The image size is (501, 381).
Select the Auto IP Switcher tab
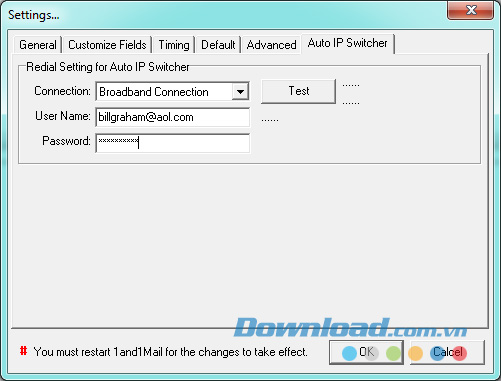347,43
